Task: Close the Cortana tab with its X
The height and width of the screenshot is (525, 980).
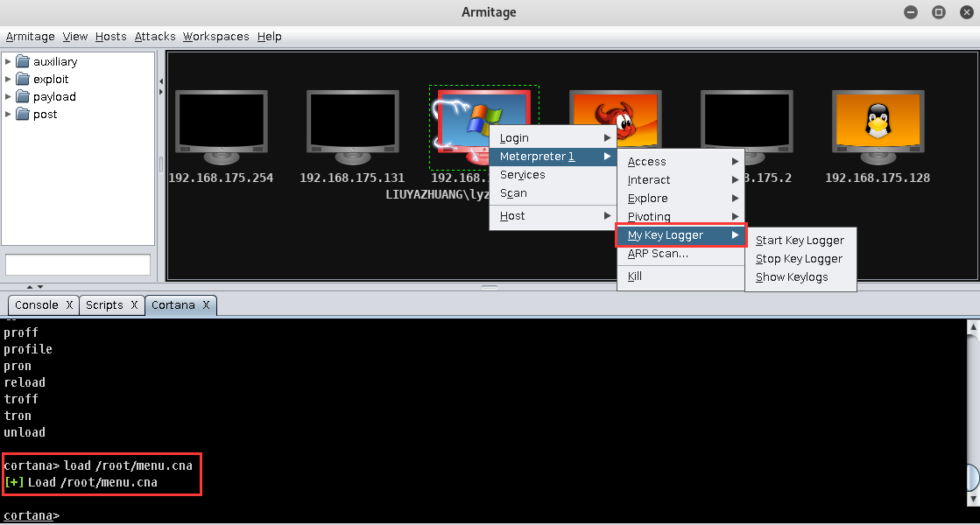Action: (206, 304)
